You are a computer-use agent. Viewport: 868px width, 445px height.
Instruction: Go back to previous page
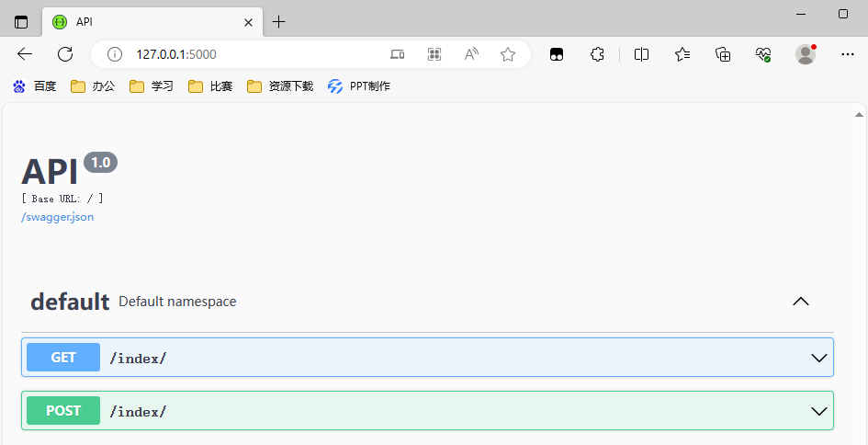click(x=25, y=53)
